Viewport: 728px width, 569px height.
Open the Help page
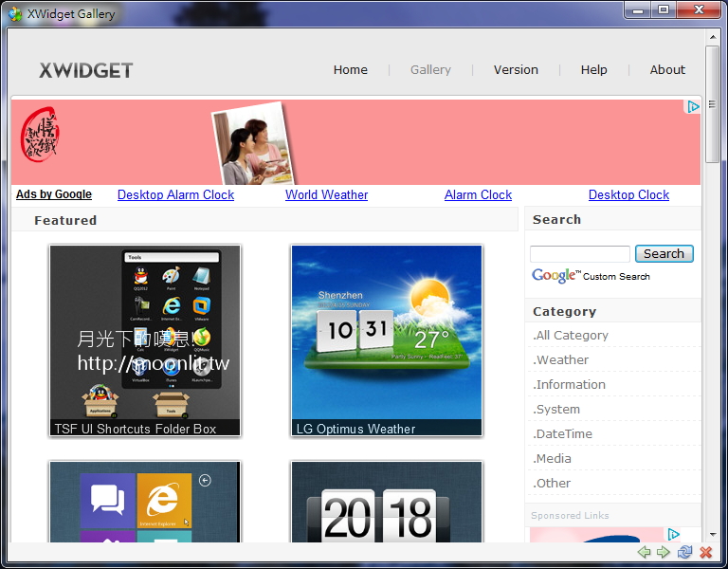click(593, 70)
